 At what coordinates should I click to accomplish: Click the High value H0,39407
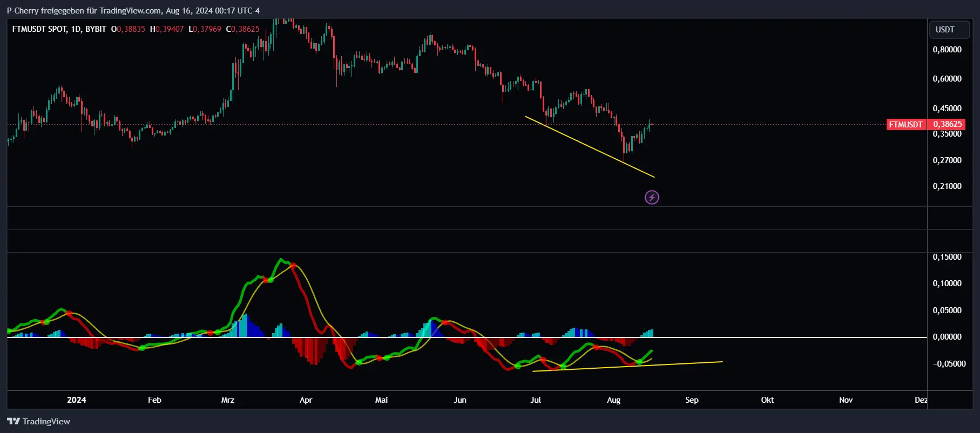click(167, 29)
